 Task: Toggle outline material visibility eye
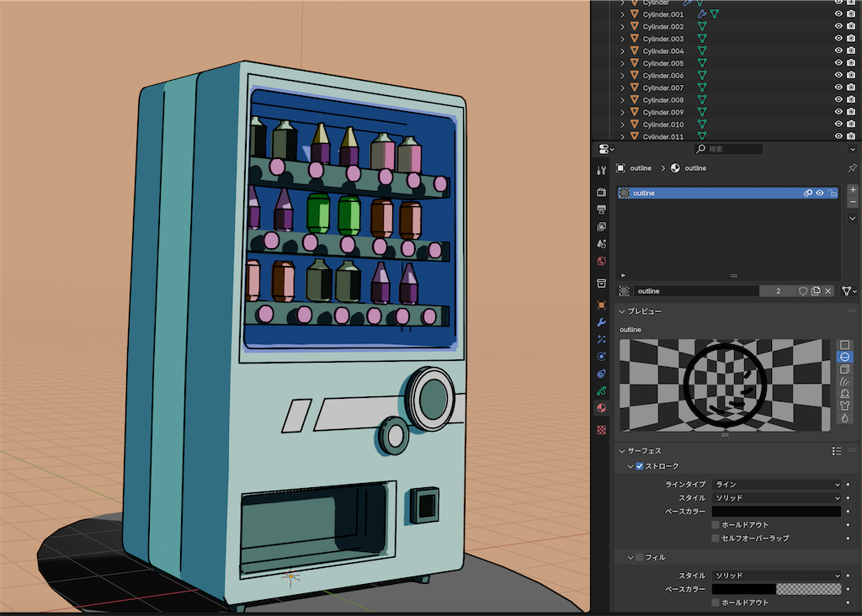click(x=820, y=193)
